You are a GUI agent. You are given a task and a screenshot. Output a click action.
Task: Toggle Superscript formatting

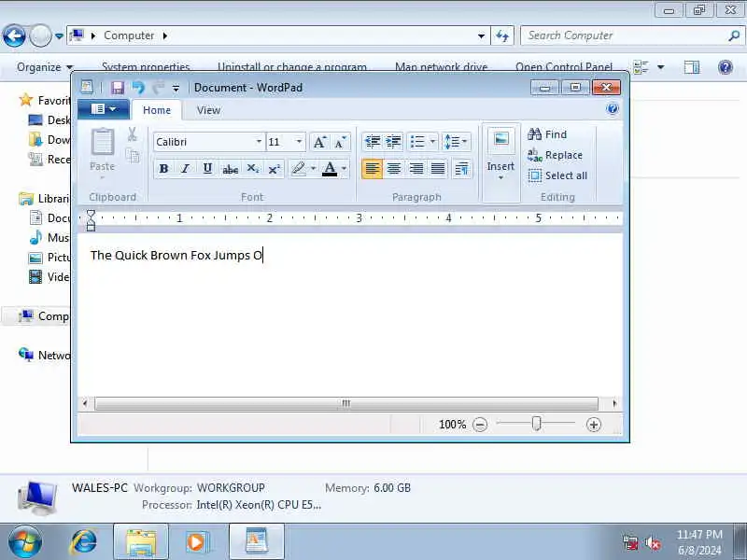tap(274, 169)
